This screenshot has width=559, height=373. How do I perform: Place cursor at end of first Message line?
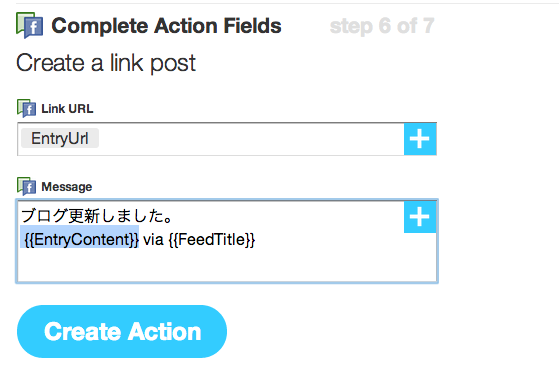point(175,216)
